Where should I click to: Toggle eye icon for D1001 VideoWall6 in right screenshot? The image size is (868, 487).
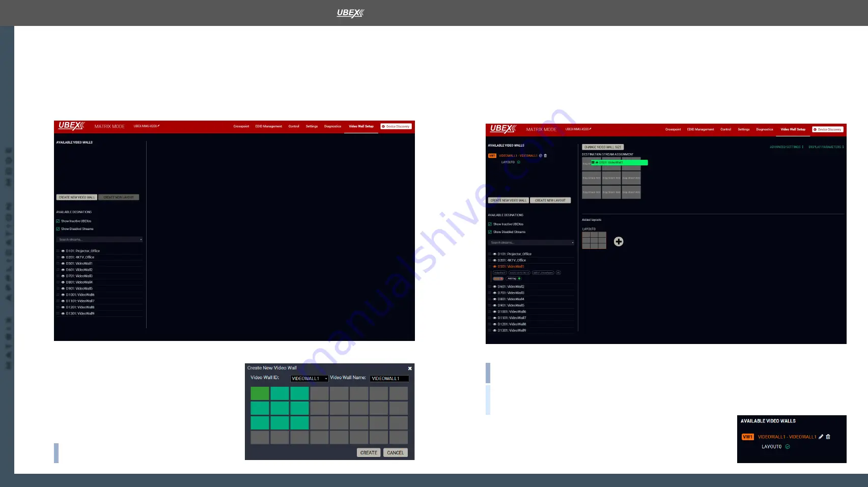click(x=495, y=311)
